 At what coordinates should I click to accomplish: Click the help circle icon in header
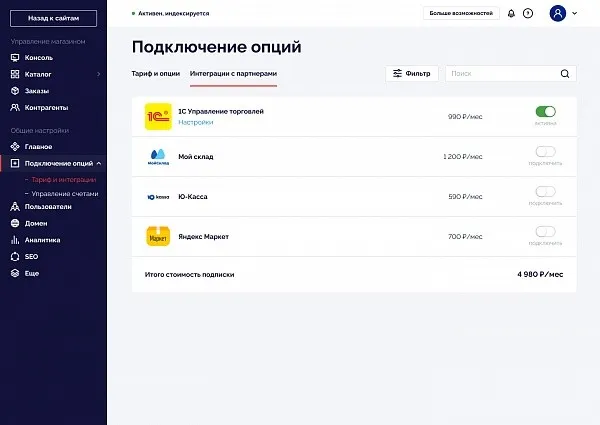pos(528,13)
